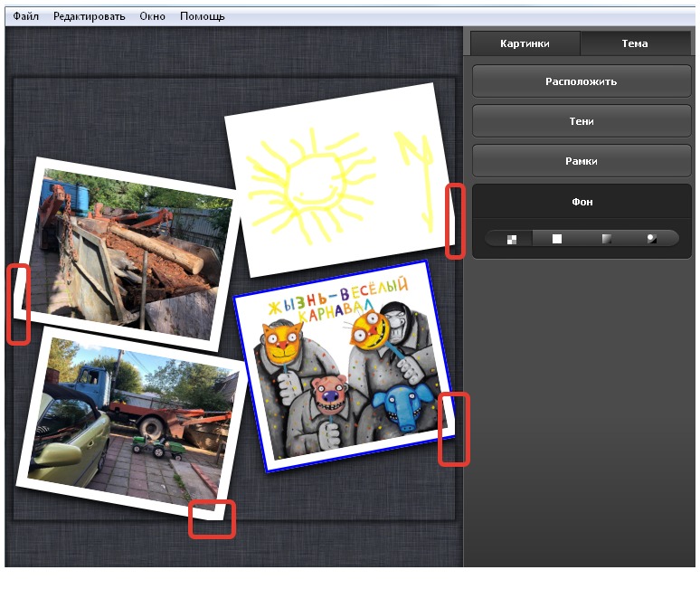Open the Помощь menu
Viewport: 700px width, 589px height.
[x=202, y=16]
